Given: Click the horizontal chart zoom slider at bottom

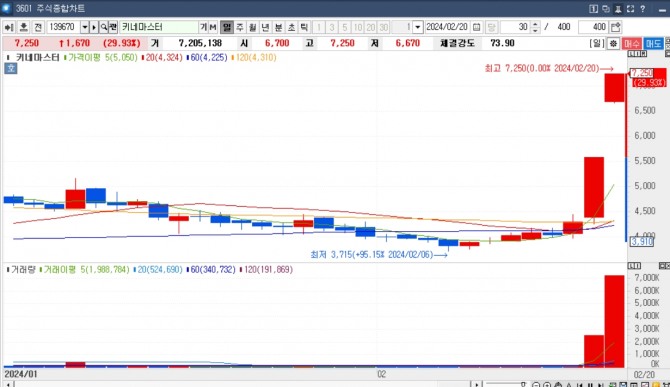Looking at the screenshot, I should [505, 384].
